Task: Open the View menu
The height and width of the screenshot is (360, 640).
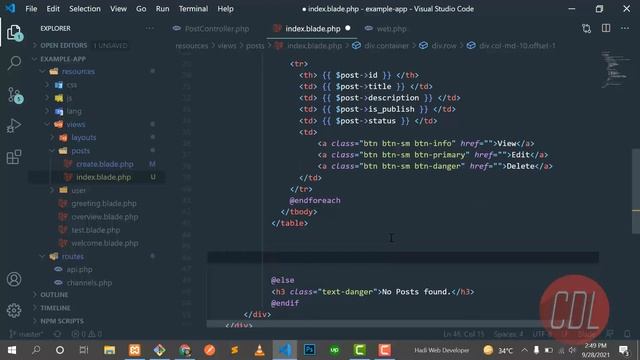Action: [118, 9]
